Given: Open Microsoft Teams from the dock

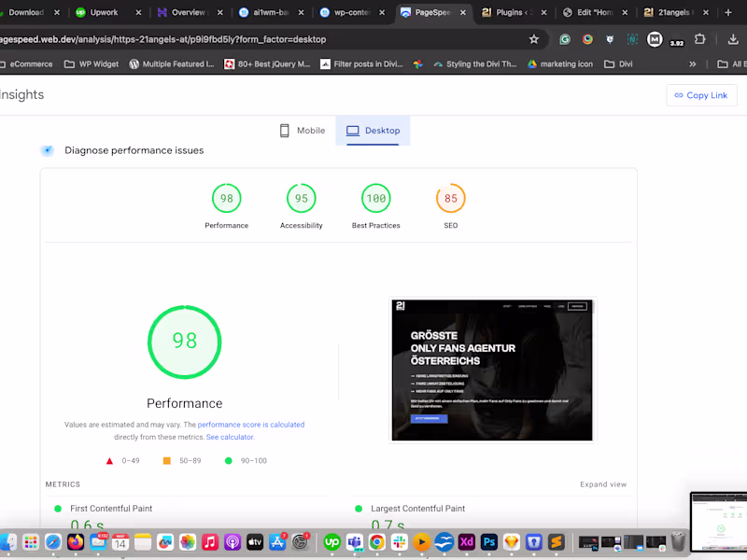Looking at the screenshot, I should [x=353, y=541].
